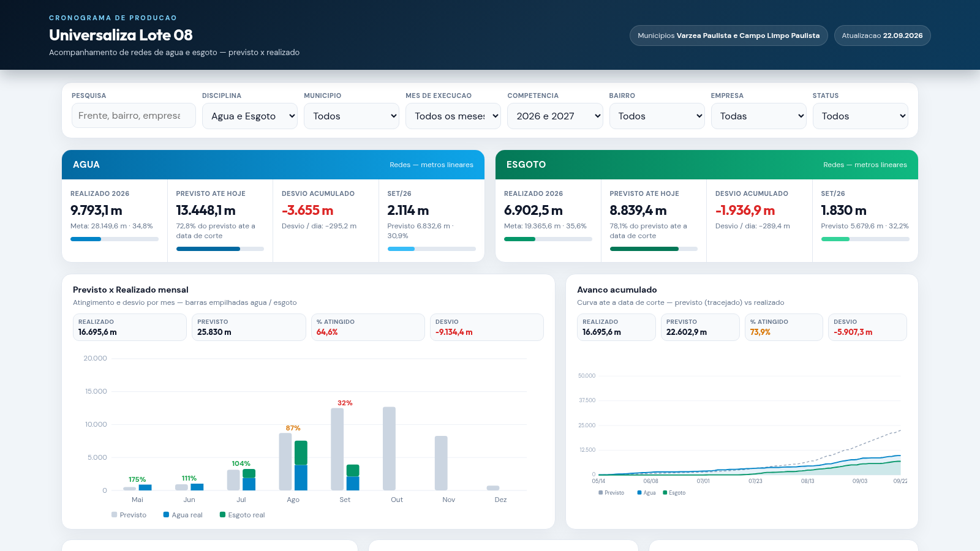The width and height of the screenshot is (980, 551).
Task: Open the Mes de Execucao dropdown
Action: tap(453, 116)
